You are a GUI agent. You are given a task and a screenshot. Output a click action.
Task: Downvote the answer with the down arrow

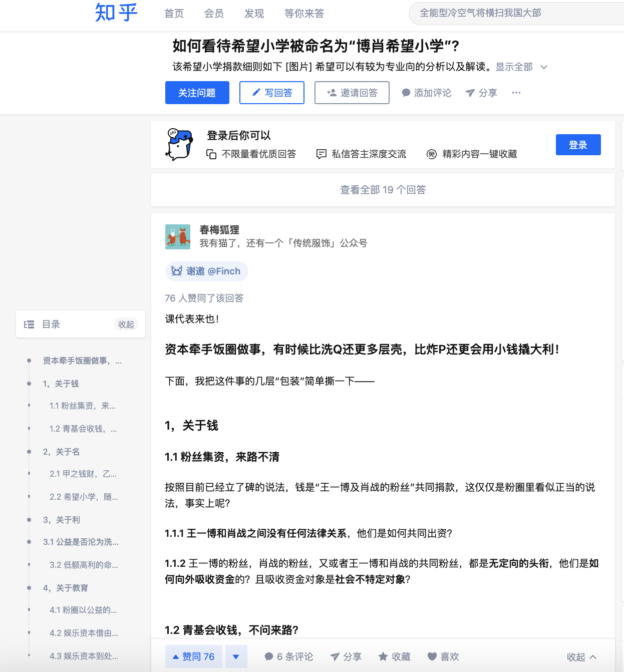[x=236, y=656]
